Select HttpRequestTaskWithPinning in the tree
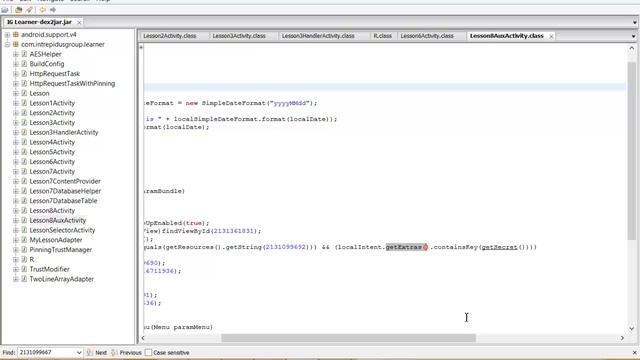Image resolution: width=640 pixels, height=360 pixels. (x=72, y=84)
